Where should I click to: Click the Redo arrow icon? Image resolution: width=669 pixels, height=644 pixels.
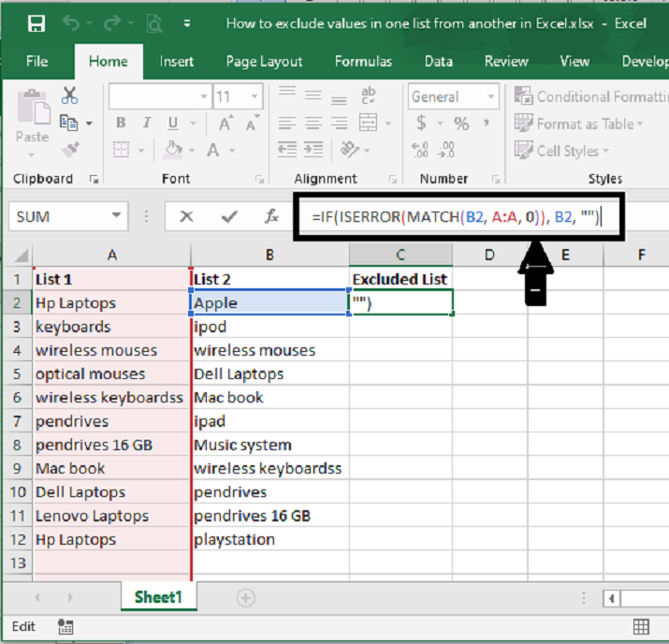tap(112, 23)
